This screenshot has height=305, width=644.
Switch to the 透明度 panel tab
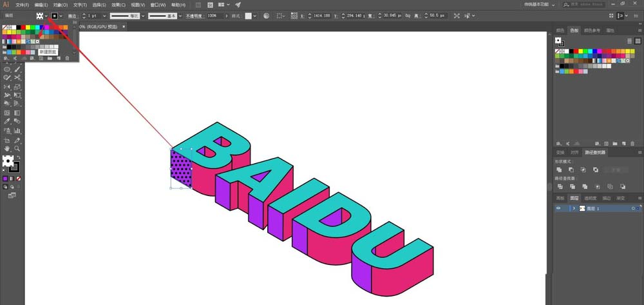pyautogui.click(x=590, y=198)
